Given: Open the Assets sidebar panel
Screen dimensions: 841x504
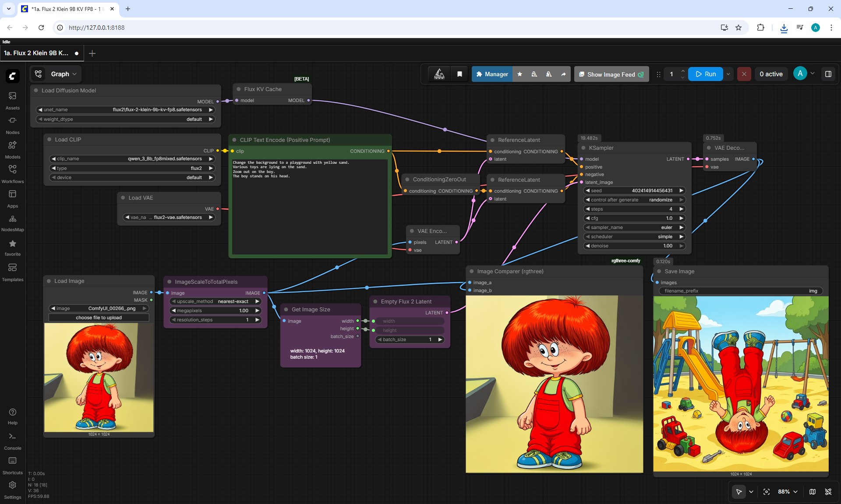Looking at the screenshot, I should click(x=12, y=101).
